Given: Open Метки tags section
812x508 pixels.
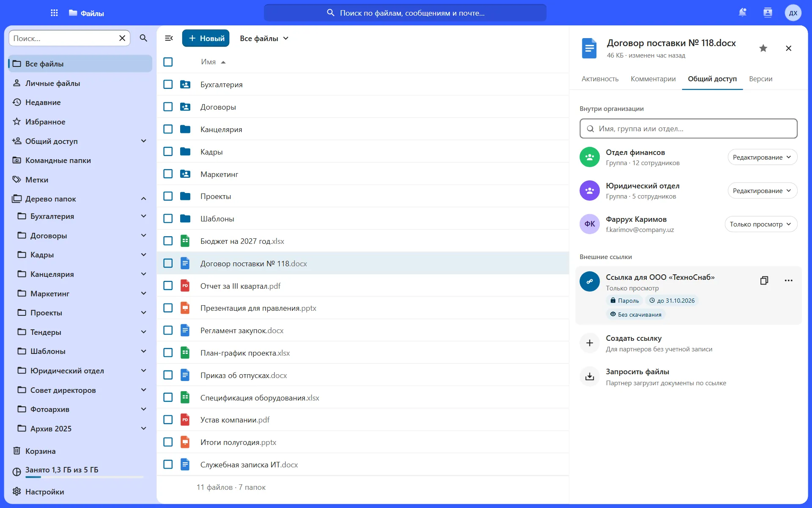Looking at the screenshot, I should tap(80, 179).
